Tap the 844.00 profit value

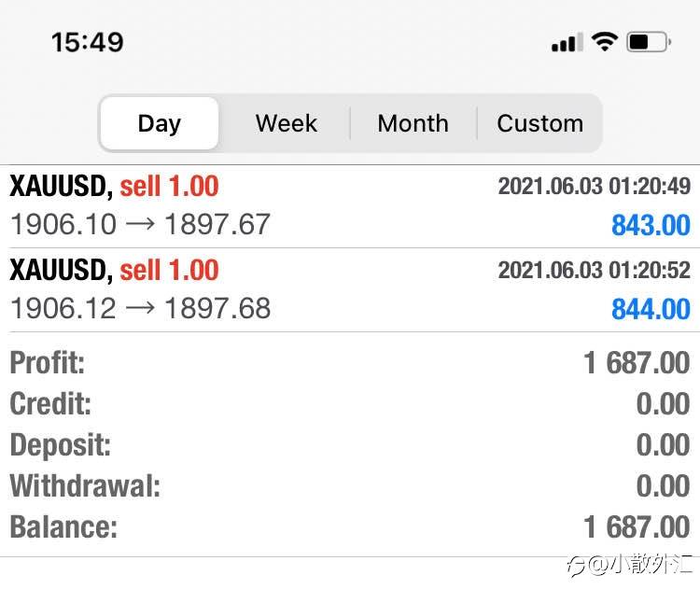tap(651, 309)
